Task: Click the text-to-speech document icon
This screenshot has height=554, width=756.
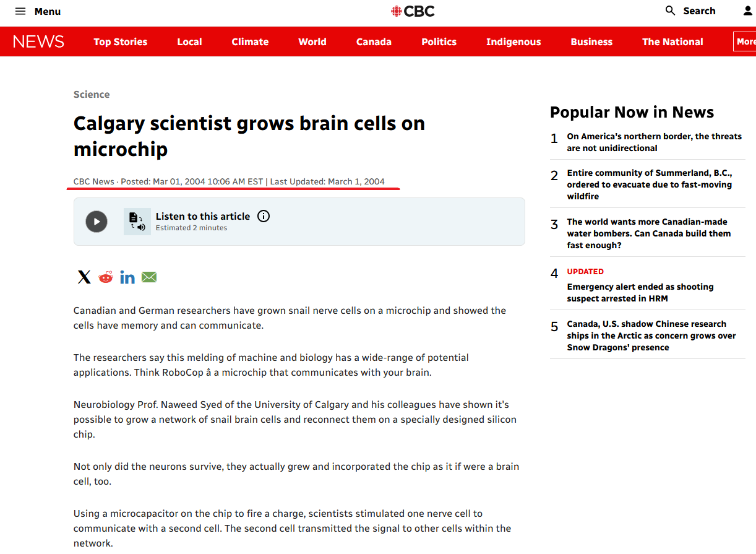Action: click(x=137, y=222)
